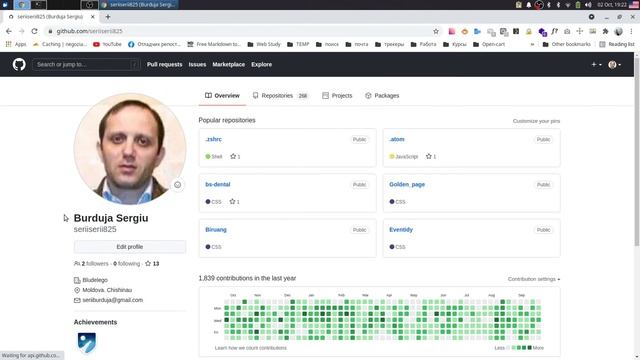Switch to the Repositories tab

pyautogui.click(x=280, y=96)
